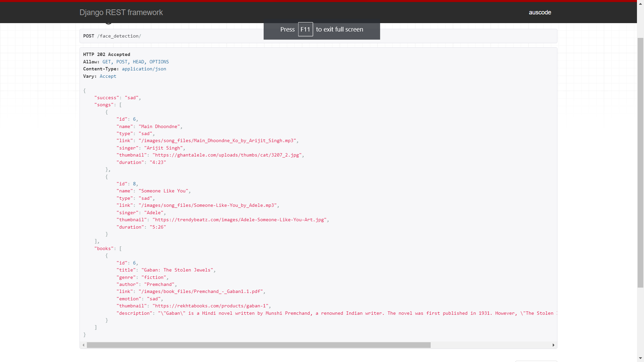This screenshot has height=362, width=644.
Task: Click the trendybeatz.com thumbnail URL
Action: pyautogui.click(x=239, y=220)
